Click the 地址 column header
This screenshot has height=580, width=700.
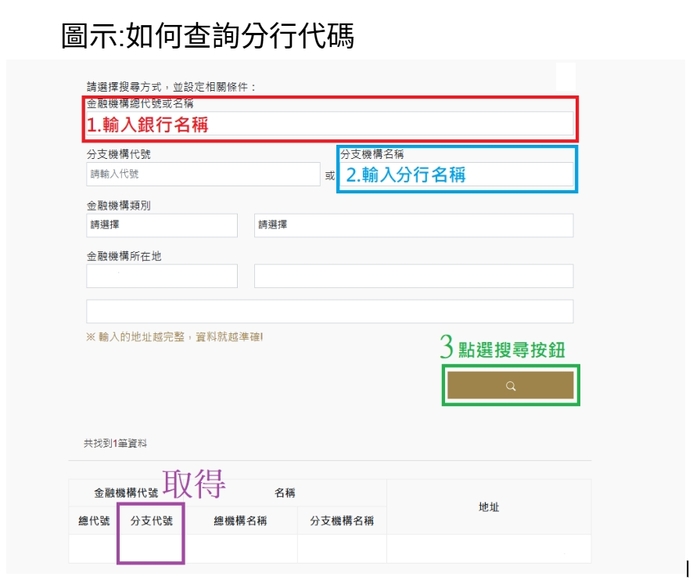489,507
